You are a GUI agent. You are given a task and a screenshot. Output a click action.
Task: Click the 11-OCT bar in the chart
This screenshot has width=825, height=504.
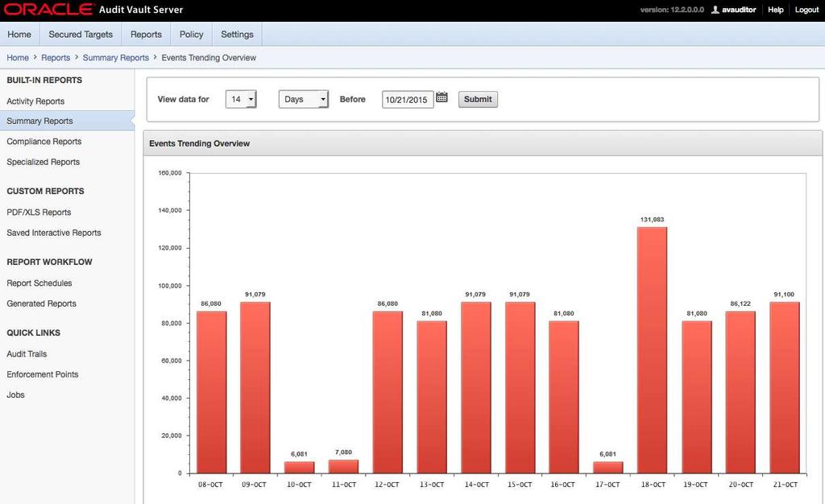click(343, 466)
